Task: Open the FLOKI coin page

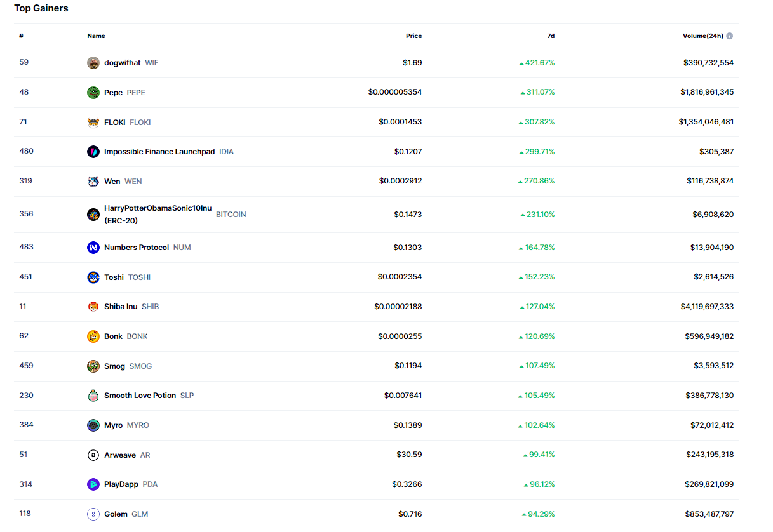Action: (114, 123)
